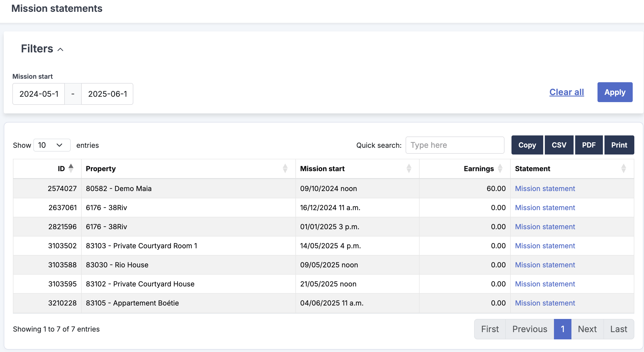Image resolution: width=644 pixels, height=352 pixels.
Task: Sort by Mission start column sort icon
Action: 409,168
